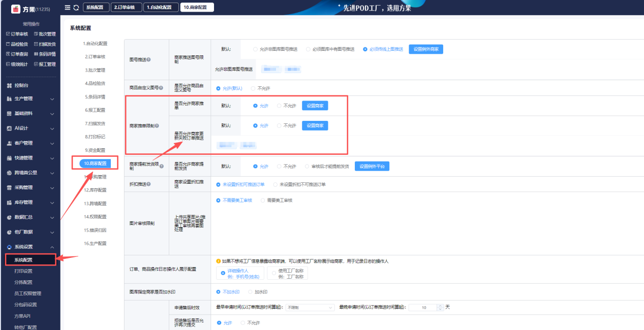
Task: Click 设置例外商家 button
Action: click(x=426, y=49)
